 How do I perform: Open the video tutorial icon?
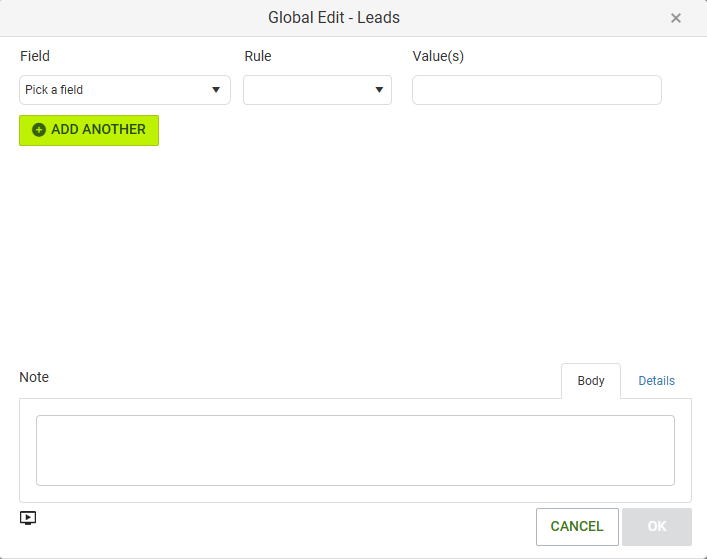coord(28,518)
